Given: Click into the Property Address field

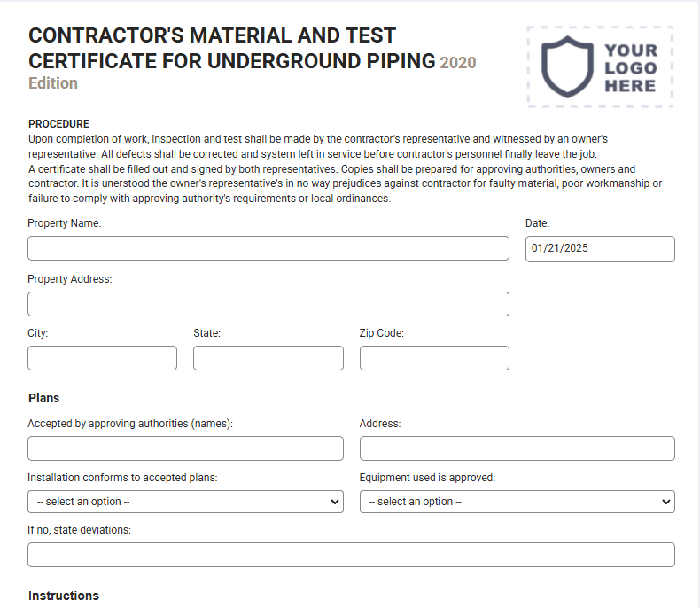Looking at the screenshot, I should (x=268, y=304).
